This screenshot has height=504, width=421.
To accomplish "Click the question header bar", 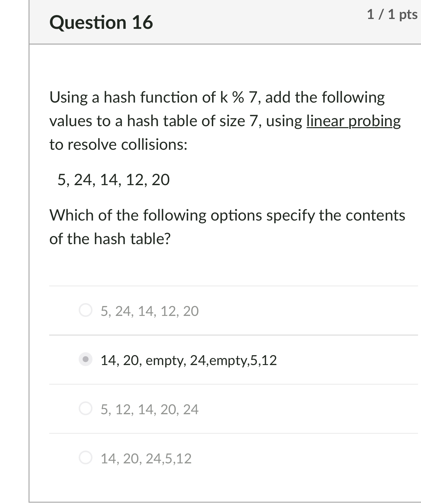I will pos(225,21).
